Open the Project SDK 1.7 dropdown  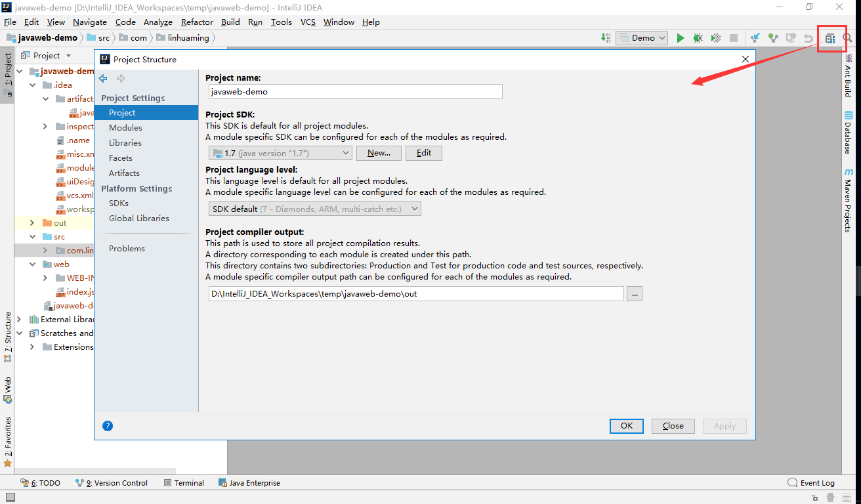[280, 153]
